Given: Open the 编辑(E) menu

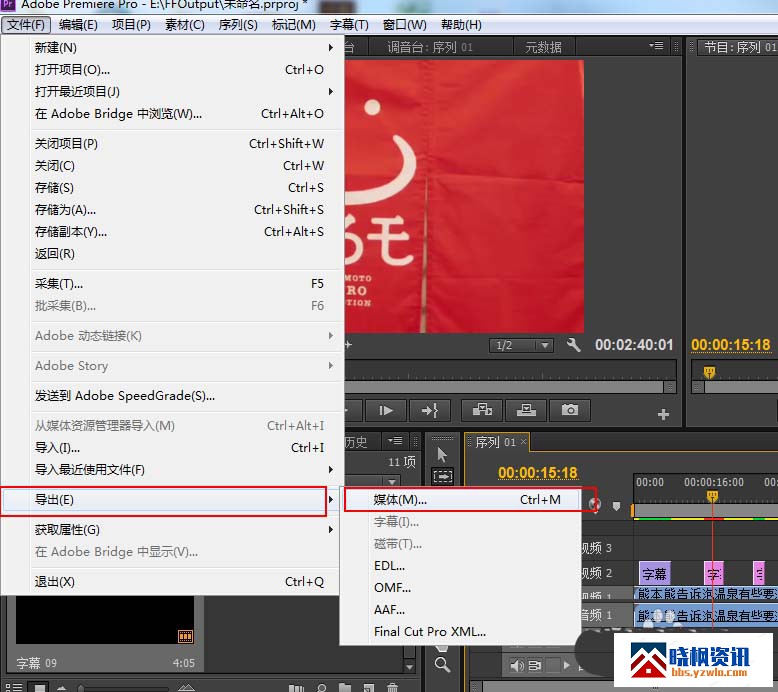Looking at the screenshot, I should 78,25.
